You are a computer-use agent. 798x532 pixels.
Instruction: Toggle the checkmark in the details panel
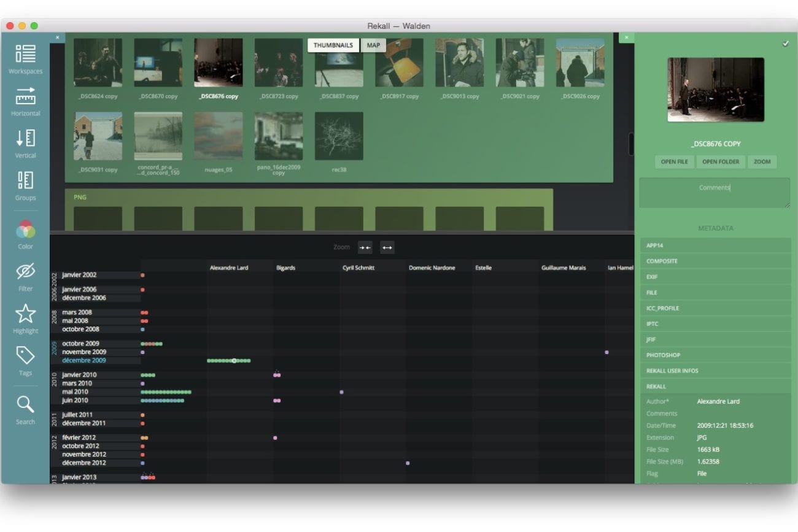point(786,44)
